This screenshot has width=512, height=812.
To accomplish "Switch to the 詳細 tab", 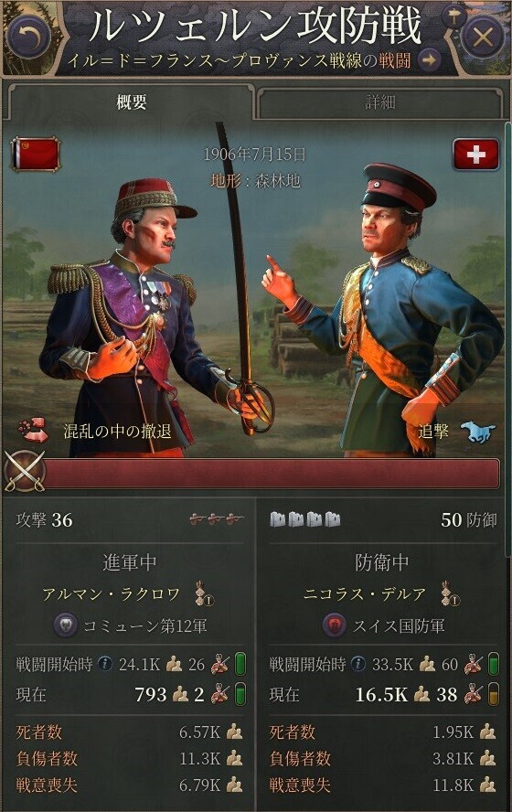I will click(380, 102).
